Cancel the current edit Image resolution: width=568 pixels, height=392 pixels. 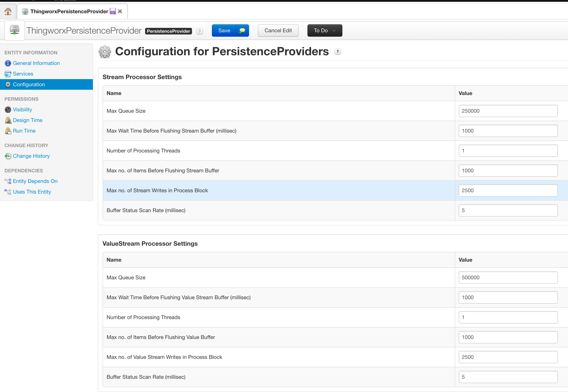[x=278, y=30]
